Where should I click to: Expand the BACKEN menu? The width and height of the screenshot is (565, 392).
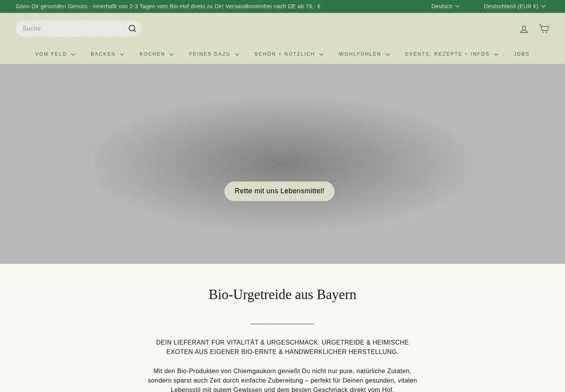click(x=107, y=54)
